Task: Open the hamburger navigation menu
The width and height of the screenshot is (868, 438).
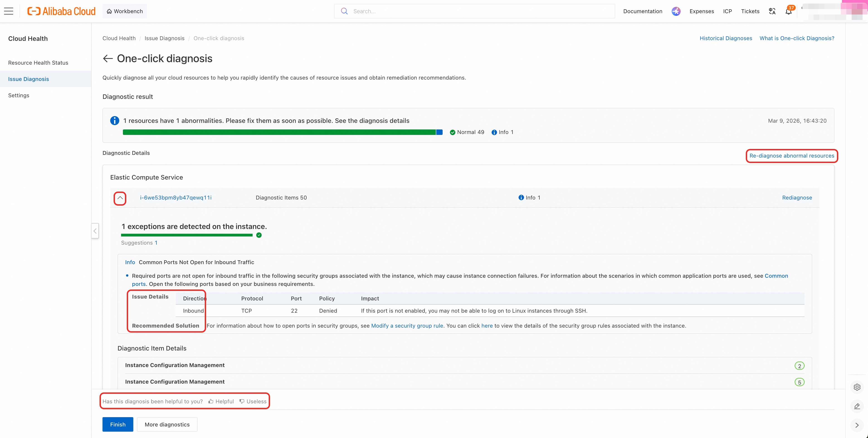Action: (x=9, y=11)
